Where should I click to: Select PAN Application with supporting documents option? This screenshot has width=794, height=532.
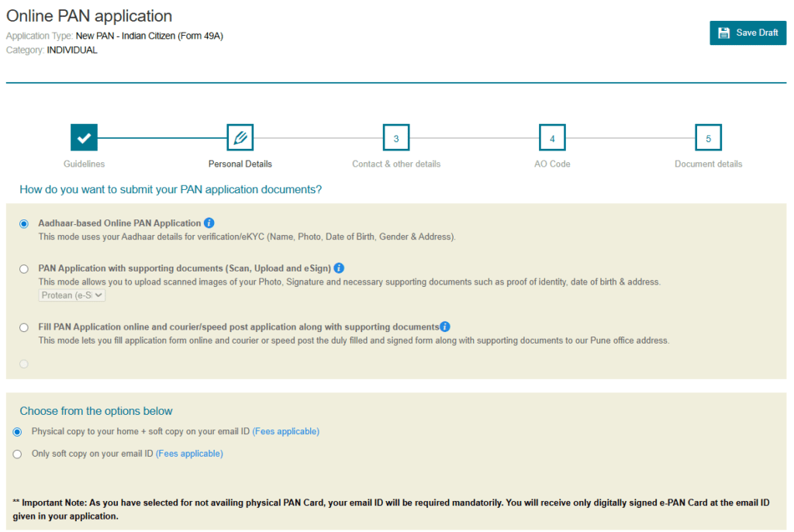click(23, 268)
